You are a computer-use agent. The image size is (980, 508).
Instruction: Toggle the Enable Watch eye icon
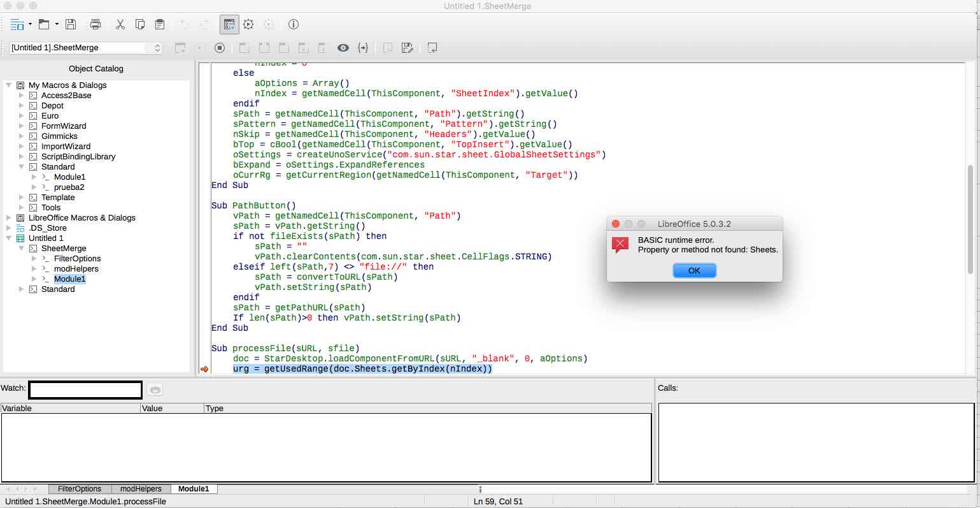coord(343,48)
